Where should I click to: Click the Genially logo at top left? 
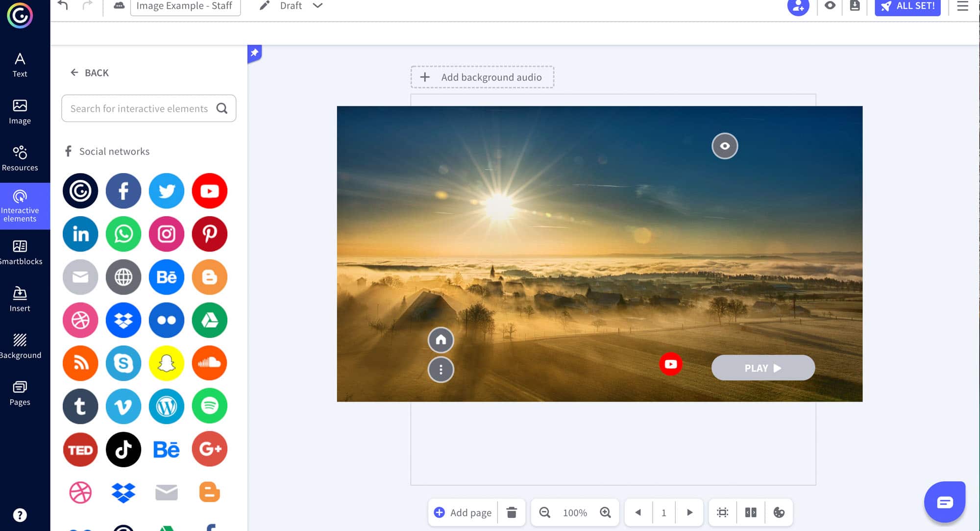20,15
